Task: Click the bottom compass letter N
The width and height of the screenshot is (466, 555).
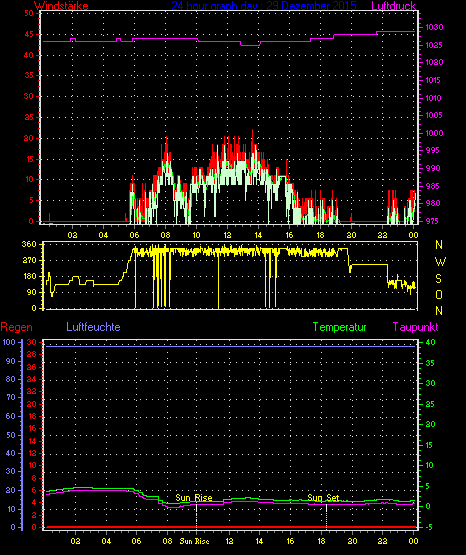Action: click(439, 311)
